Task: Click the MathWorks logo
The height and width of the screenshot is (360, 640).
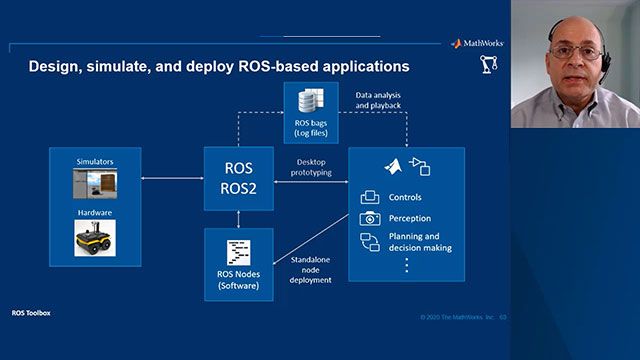Action: point(477,43)
